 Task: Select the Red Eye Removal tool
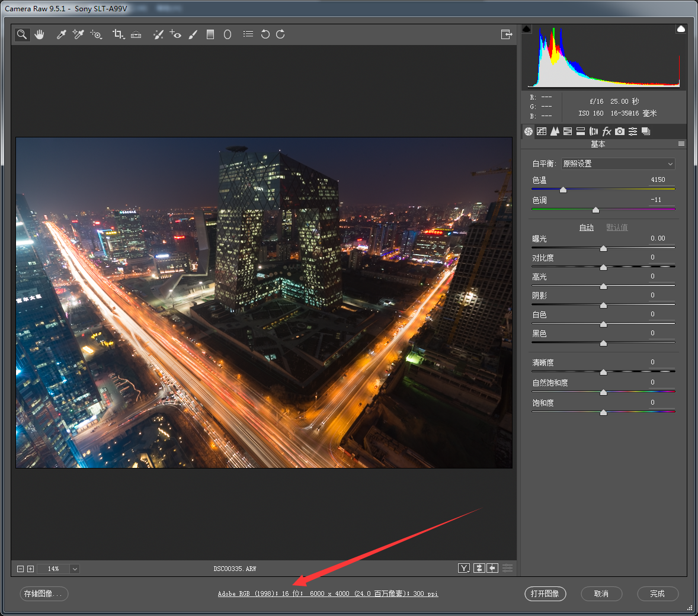pos(175,34)
